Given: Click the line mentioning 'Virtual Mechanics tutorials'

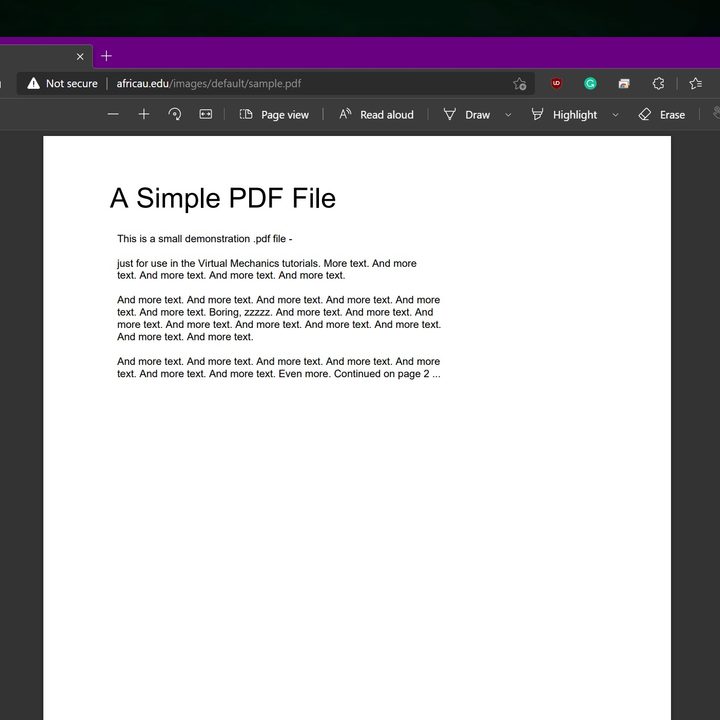Looking at the screenshot, I should click(x=267, y=264).
